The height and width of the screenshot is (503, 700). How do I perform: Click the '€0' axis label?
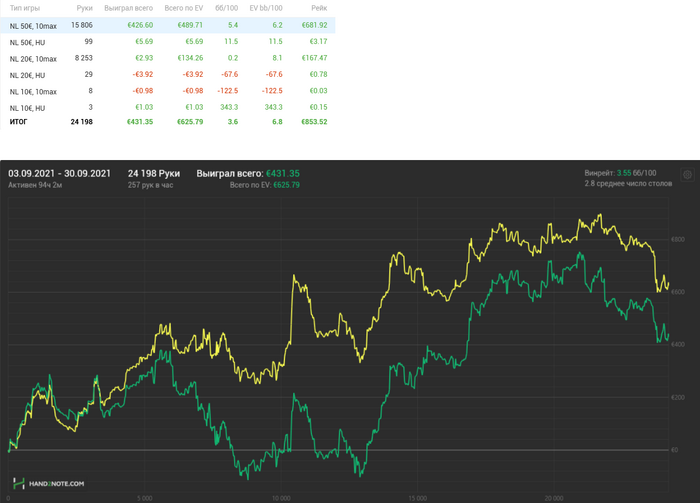click(x=675, y=450)
